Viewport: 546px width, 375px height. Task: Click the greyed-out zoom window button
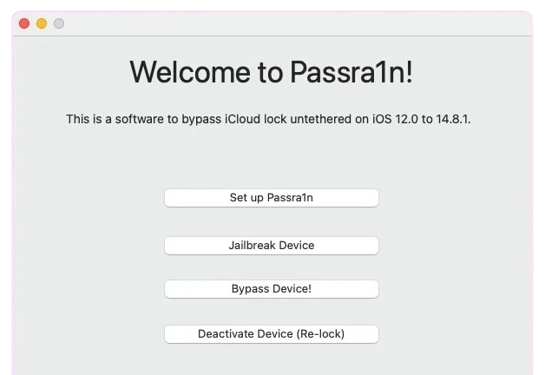click(x=59, y=23)
